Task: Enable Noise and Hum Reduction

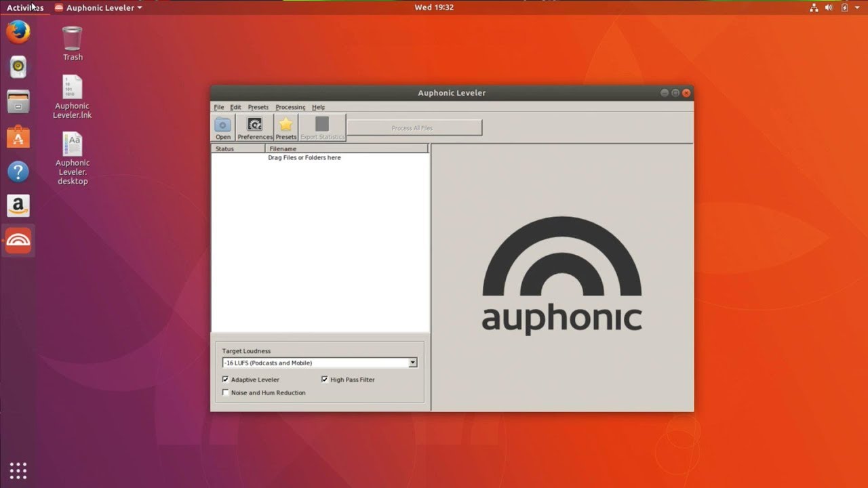Action: (x=226, y=392)
